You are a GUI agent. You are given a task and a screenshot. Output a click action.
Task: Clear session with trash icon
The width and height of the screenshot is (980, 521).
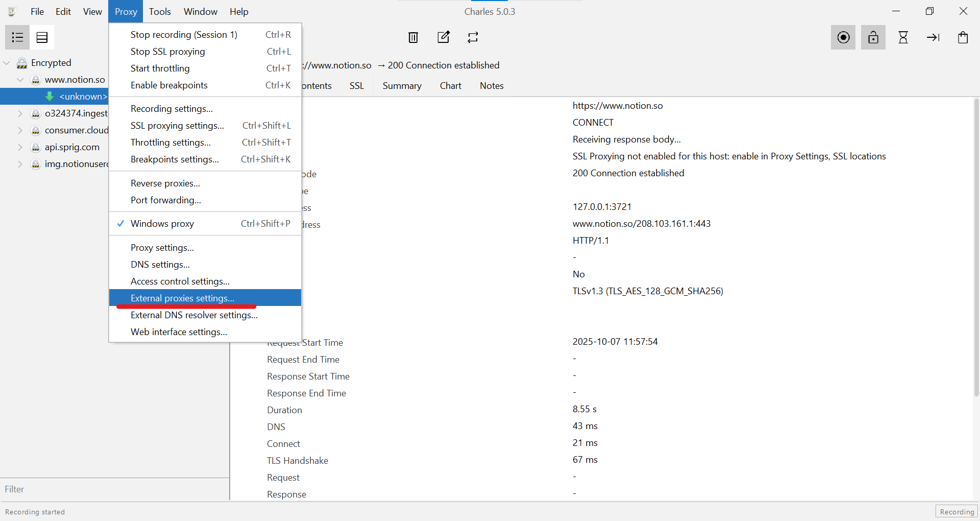click(x=413, y=37)
